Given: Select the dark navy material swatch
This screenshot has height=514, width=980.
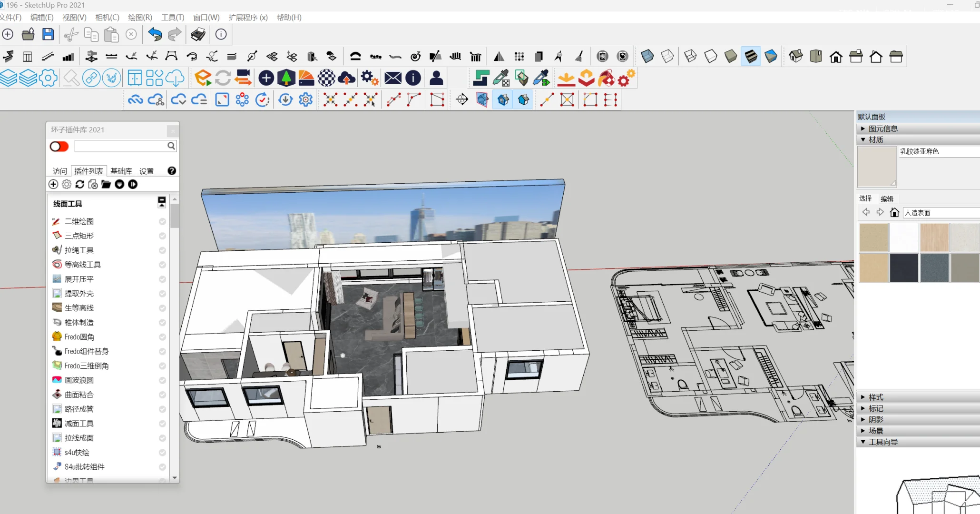Looking at the screenshot, I should click(x=904, y=267).
